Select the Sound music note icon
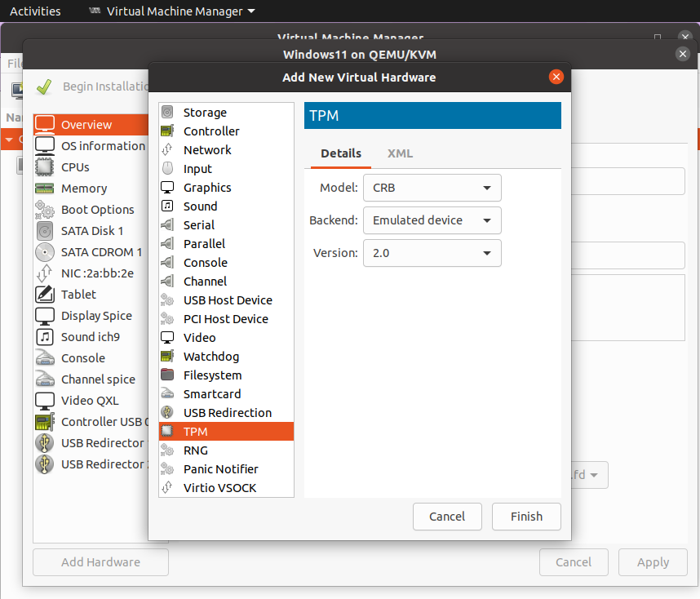This screenshot has width=700, height=599. (x=167, y=206)
